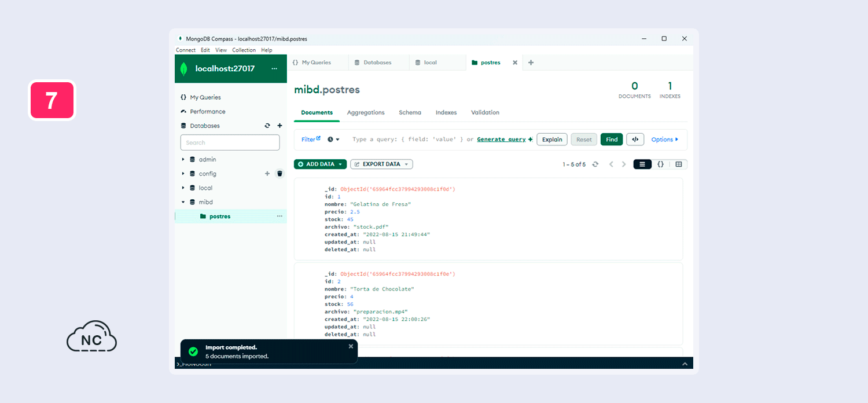Switch to the local workspace tab
Screen dimensions: 868x403
(x=430, y=63)
